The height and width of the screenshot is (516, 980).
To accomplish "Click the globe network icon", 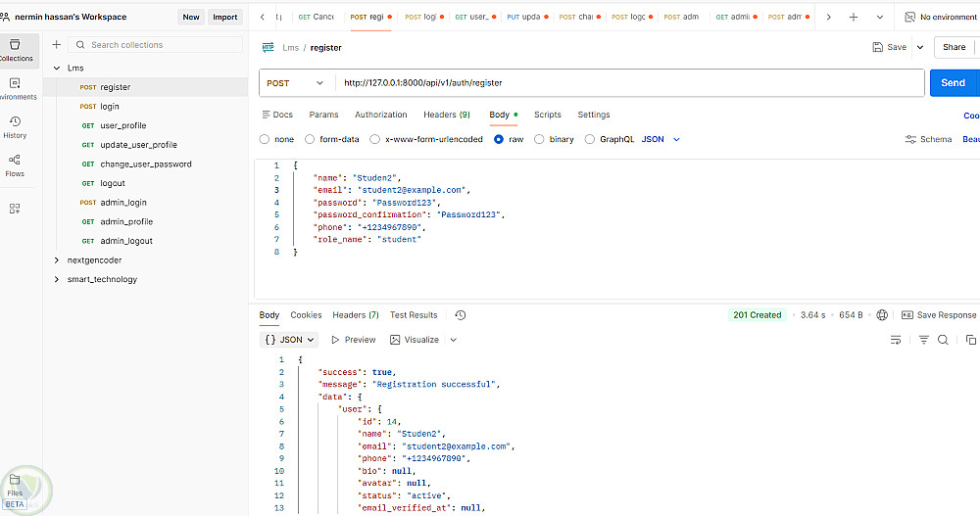I will point(883,315).
